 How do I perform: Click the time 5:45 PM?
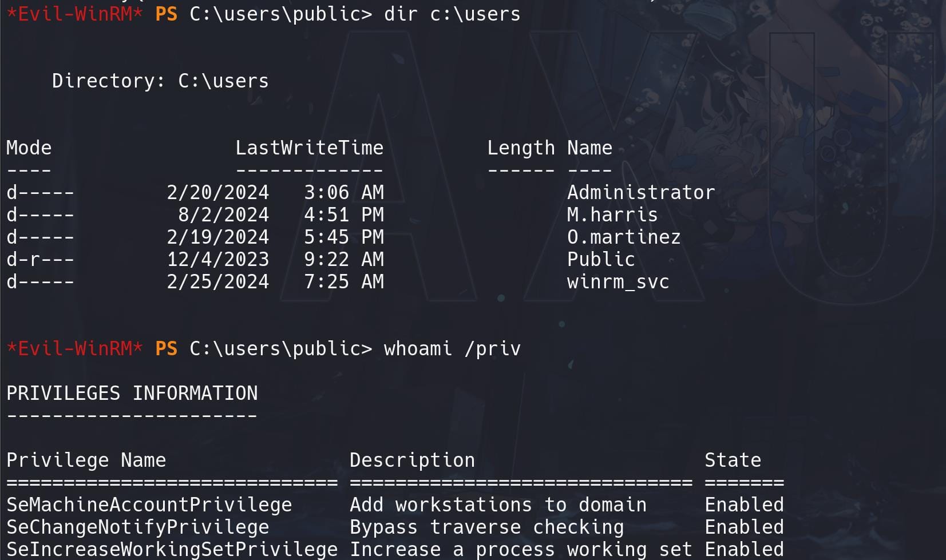[344, 237]
